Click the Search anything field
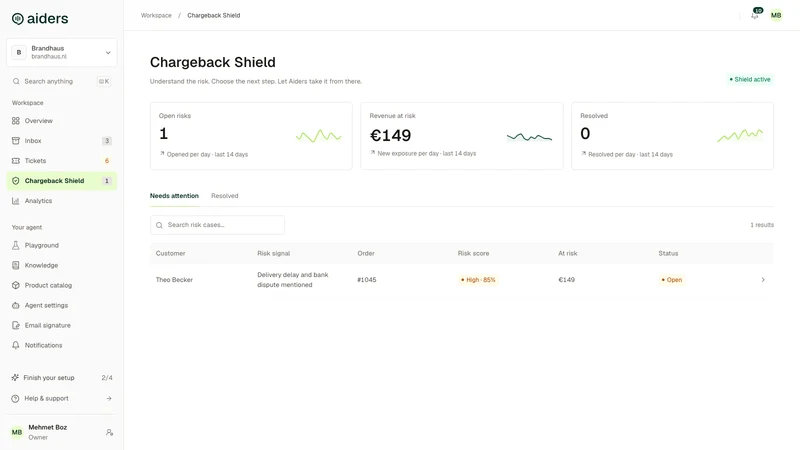 62,81
